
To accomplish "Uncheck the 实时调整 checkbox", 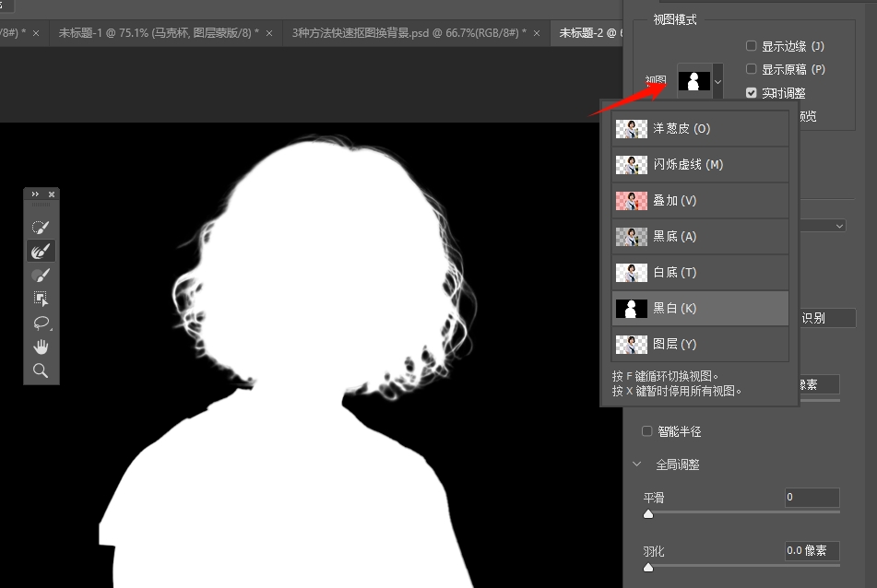I will [752, 93].
